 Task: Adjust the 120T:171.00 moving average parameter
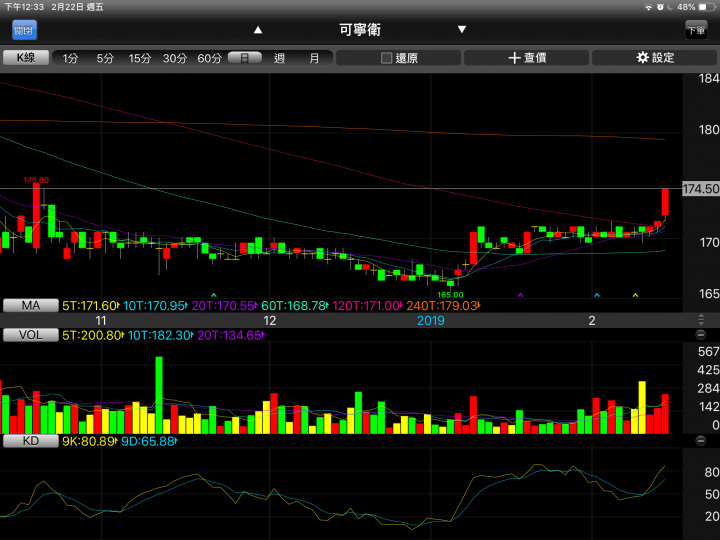click(x=367, y=306)
